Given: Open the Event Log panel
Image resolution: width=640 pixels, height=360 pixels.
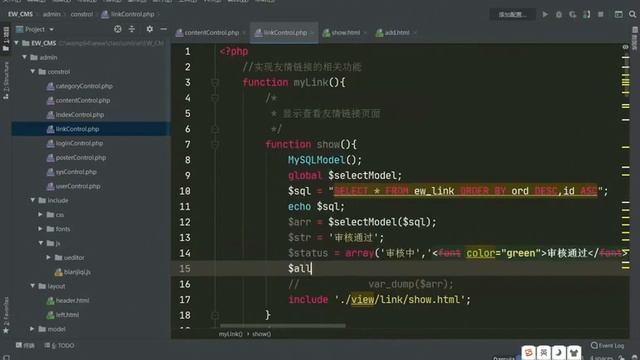Looking at the screenshot, I should pos(607,345).
